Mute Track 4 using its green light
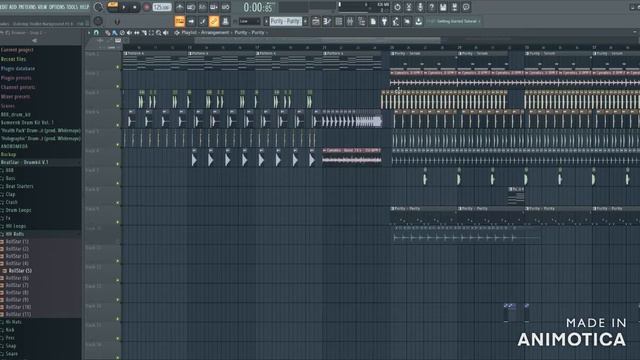640x360 pixels. click(118, 125)
